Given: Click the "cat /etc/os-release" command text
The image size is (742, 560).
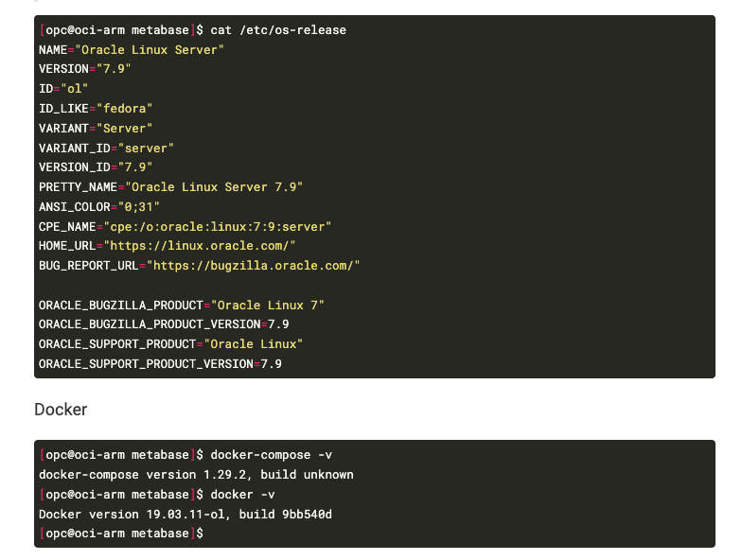Looking at the screenshot, I should pos(278,30).
